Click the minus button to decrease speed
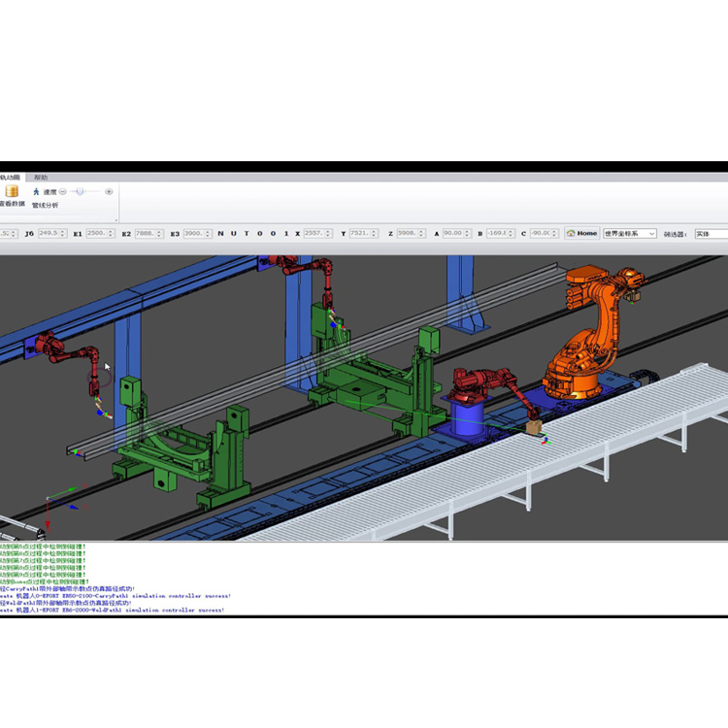The width and height of the screenshot is (728, 728). (63, 192)
